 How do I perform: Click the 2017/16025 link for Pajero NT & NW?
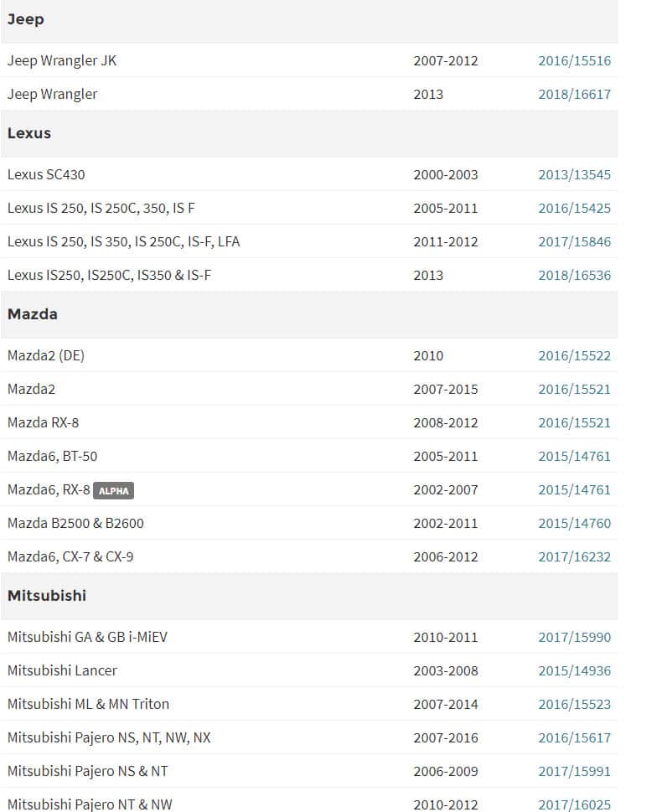pos(574,804)
